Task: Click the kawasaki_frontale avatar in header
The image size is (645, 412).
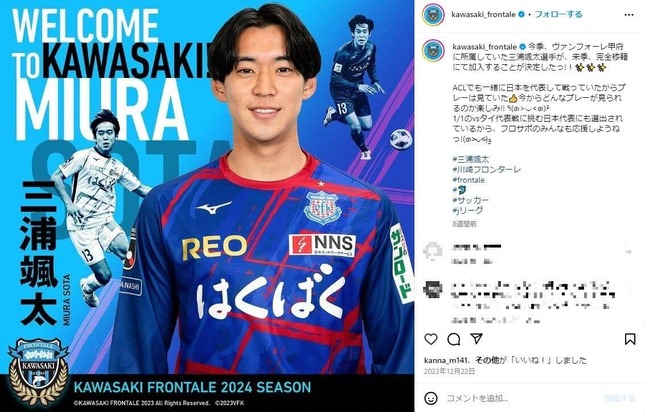Action: (433, 15)
